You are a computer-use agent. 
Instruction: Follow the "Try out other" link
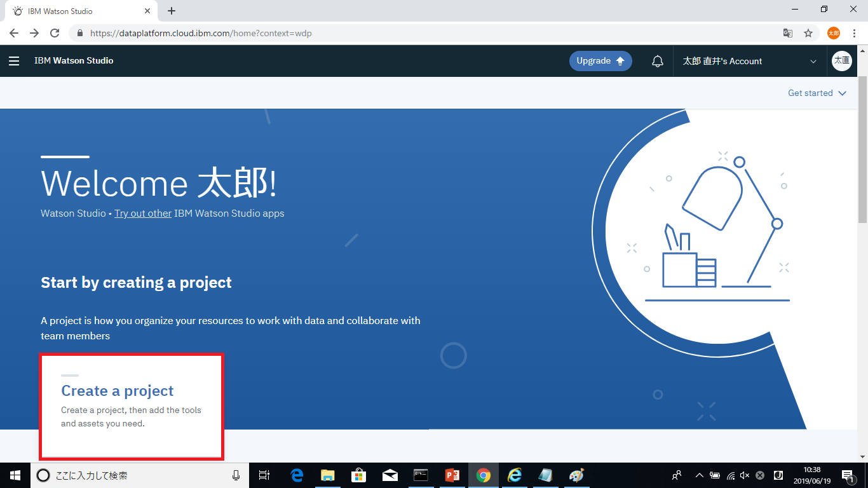pos(143,213)
